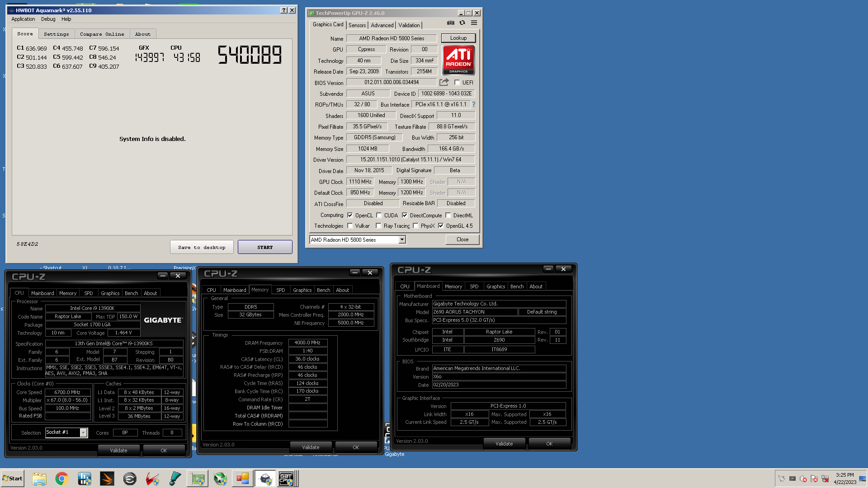Viewport: 868px width, 488px height.
Task: Open Windows Explorer from the taskbar
Action: [x=39, y=479]
